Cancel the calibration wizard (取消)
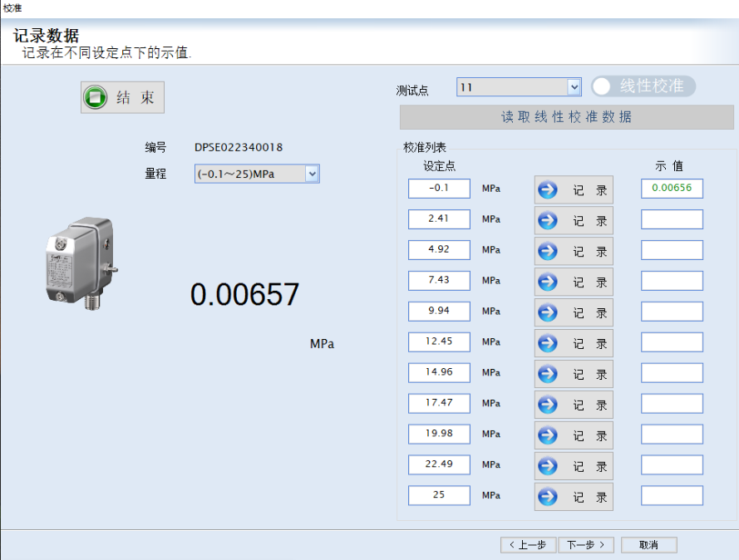 [x=648, y=545]
